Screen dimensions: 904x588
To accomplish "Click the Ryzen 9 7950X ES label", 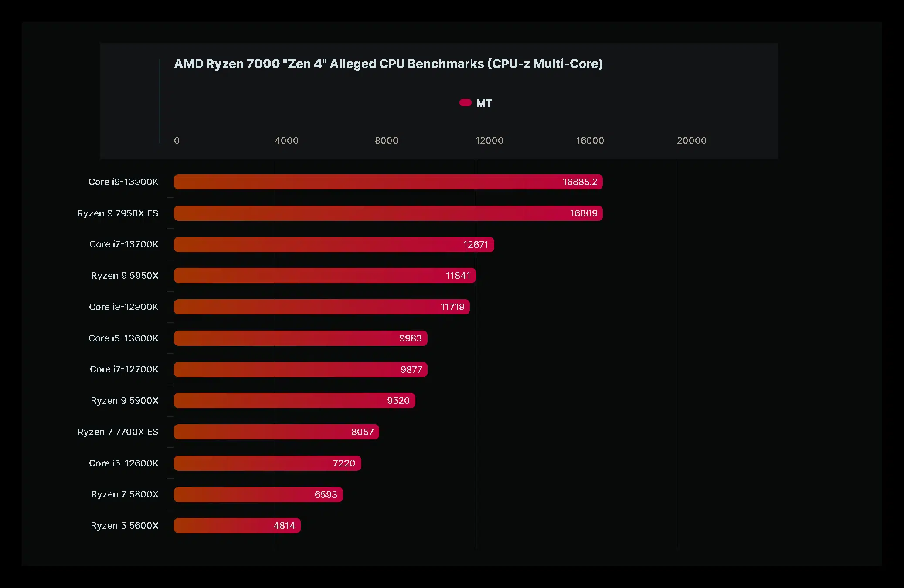I will coord(118,213).
